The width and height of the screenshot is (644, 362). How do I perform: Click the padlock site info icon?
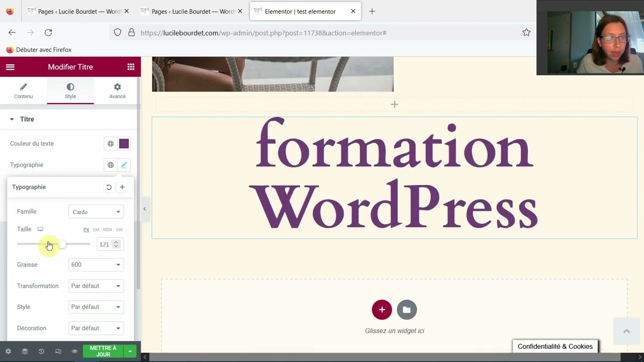[131, 33]
